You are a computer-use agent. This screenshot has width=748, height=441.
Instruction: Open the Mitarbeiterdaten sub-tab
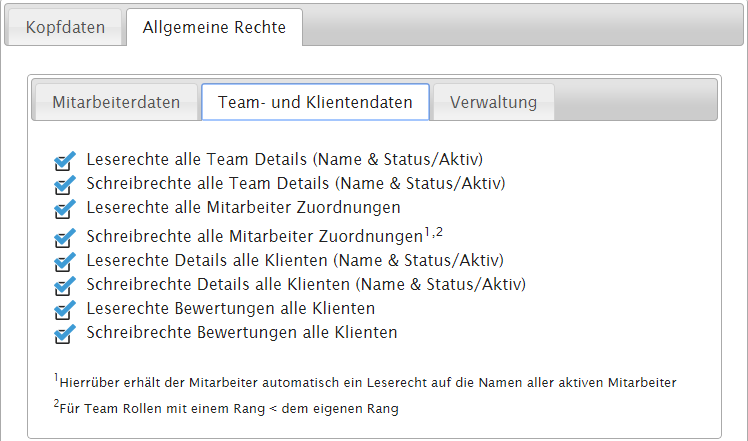116,102
